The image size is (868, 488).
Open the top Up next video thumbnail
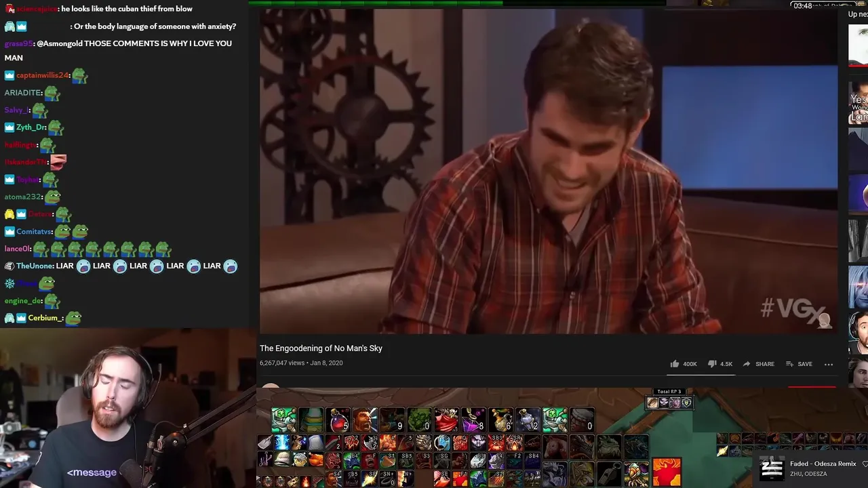(x=858, y=45)
